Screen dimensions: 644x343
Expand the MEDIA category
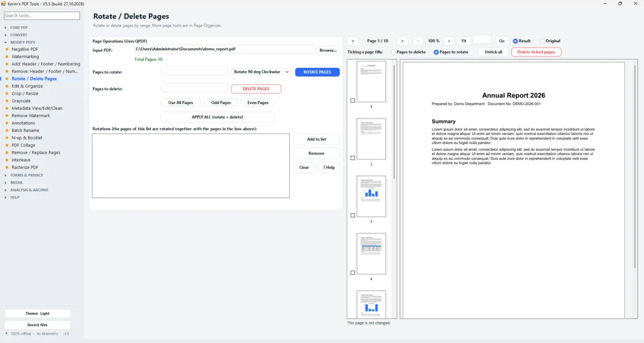(16, 182)
